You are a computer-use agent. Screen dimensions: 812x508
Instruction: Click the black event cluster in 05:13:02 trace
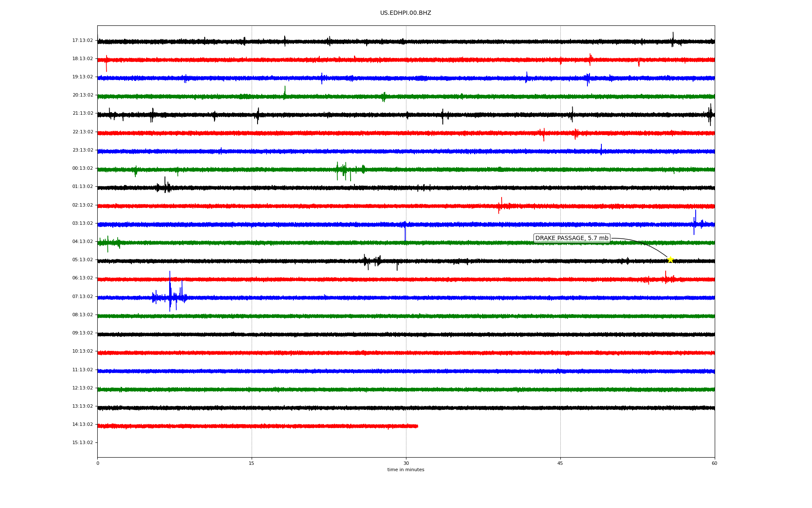tap(372, 261)
